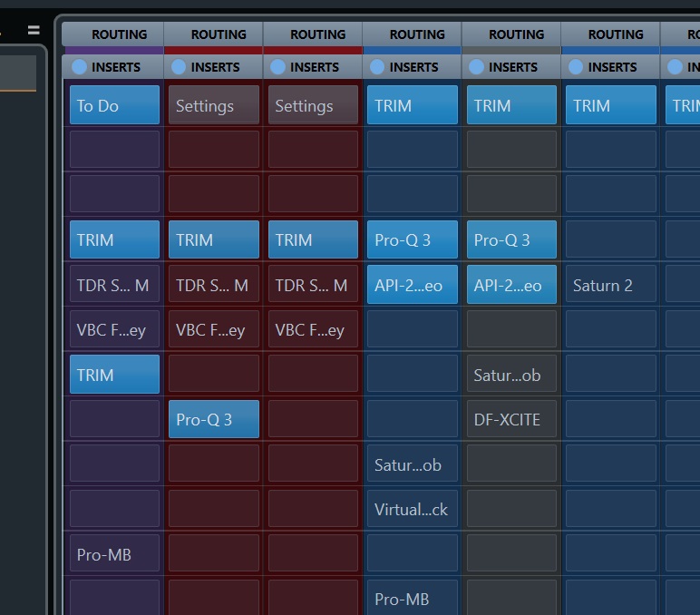This screenshot has width=700, height=615.
Task: Toggle inserts bypass circle on third channel
Action: [x=277, y=67]
